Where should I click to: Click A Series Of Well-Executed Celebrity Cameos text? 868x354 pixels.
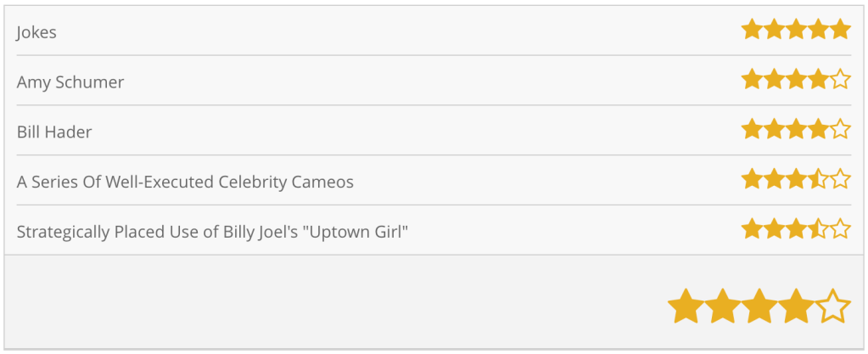(185, 182)
